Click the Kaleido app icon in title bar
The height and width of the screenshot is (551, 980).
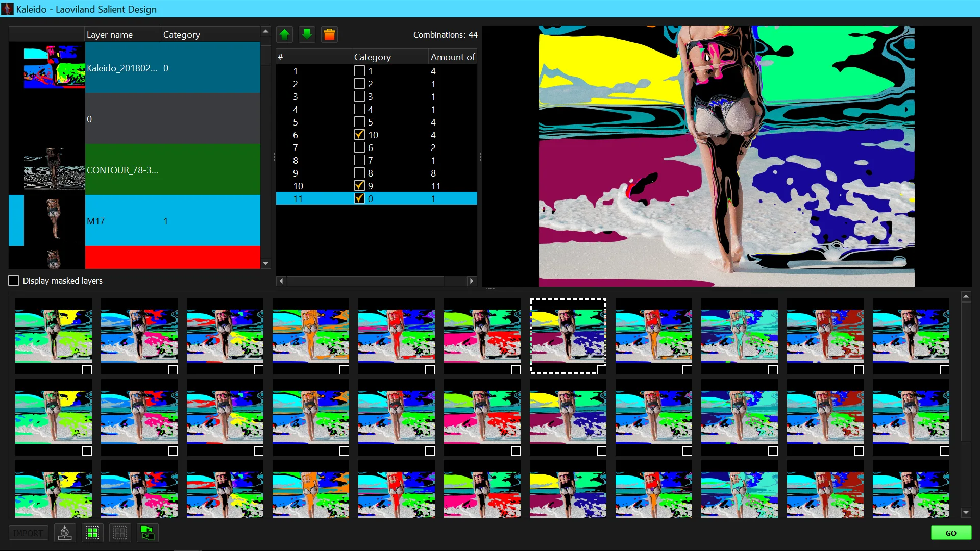point(7,9)
